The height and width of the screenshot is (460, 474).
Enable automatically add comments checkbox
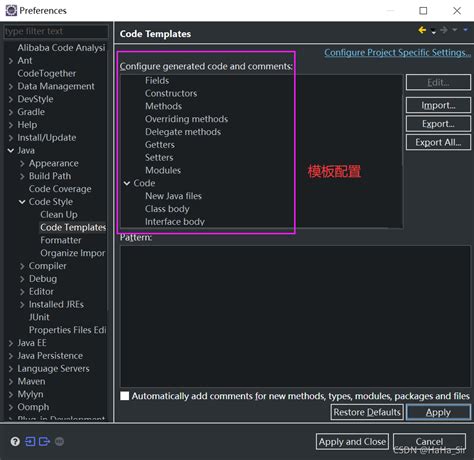pyautogui.click(x=125, y=396)
